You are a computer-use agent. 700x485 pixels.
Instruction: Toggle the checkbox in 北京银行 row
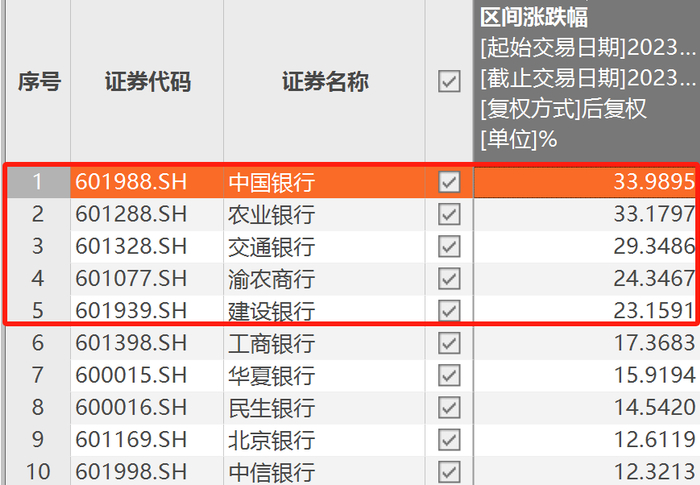(x=449, y=439)
